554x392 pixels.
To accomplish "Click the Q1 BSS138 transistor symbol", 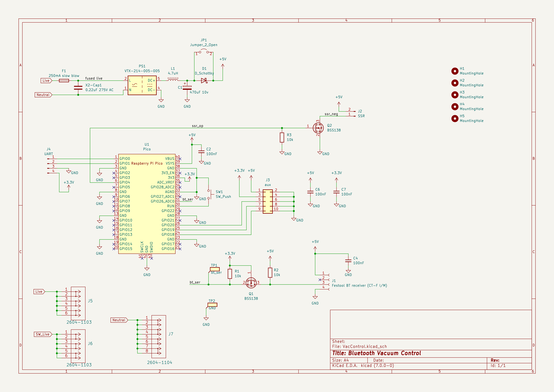I will tap(251, 283).
